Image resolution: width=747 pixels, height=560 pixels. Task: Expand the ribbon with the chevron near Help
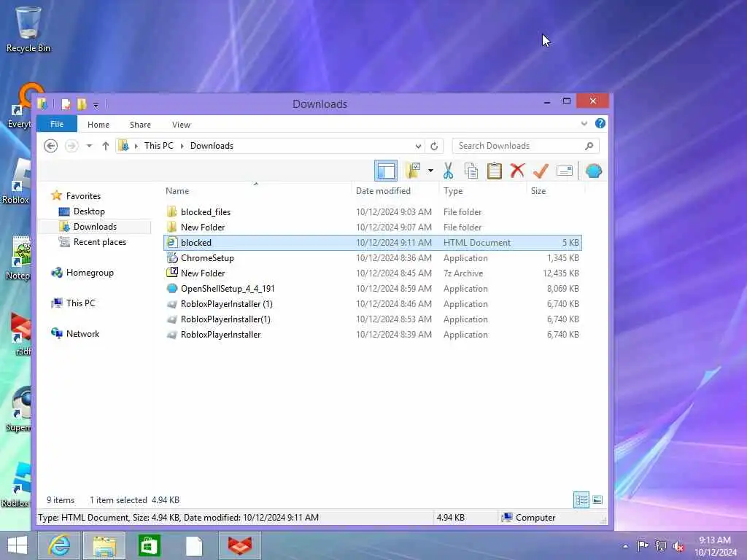[x=584, y=124]
